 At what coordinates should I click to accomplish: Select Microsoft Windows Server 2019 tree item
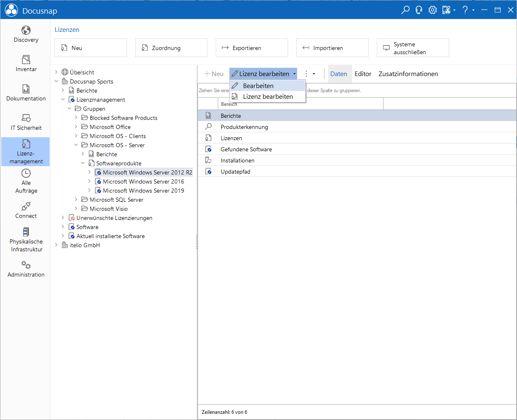[x=143, y=191]
